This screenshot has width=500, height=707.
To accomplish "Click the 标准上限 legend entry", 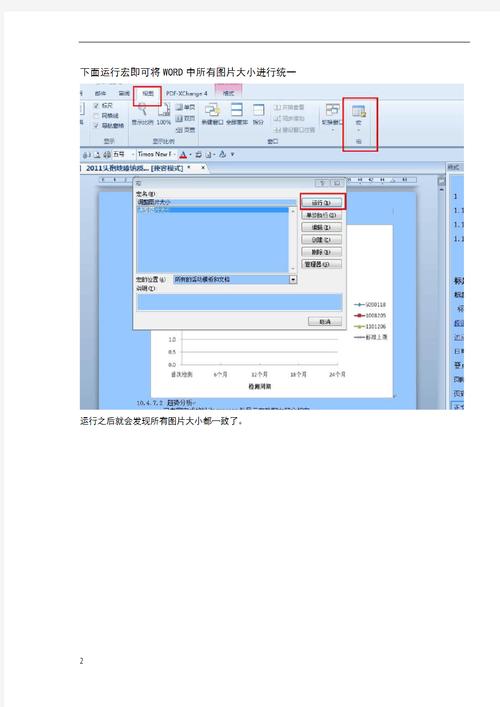I will pyautogui.click(x=371, y=337).
